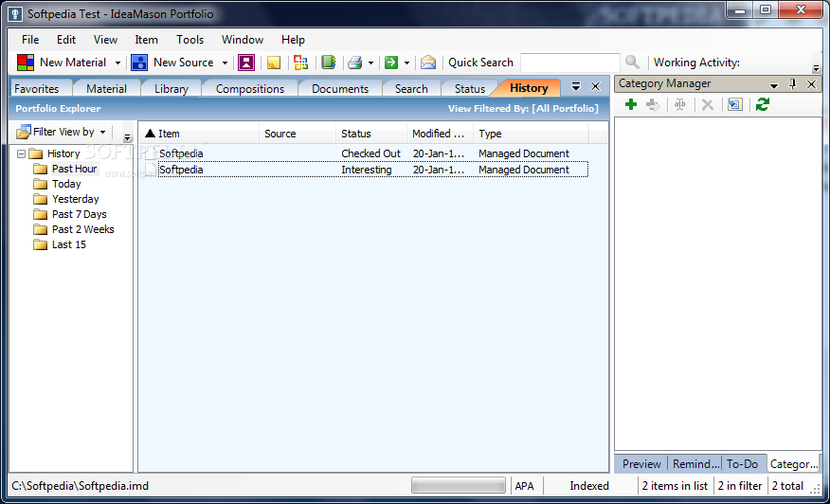
Task: Pin the Category Manager panel
Action: (792, 84)
